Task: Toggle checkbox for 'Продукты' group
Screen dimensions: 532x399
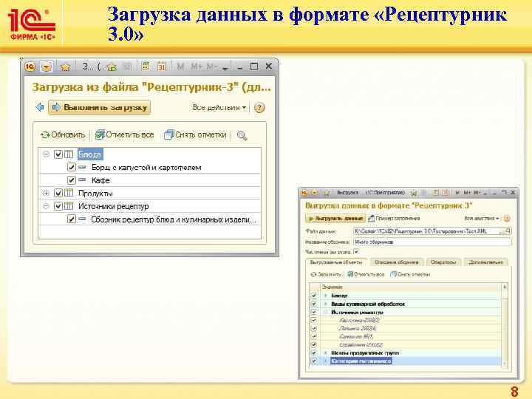Action: coord(58,193)
